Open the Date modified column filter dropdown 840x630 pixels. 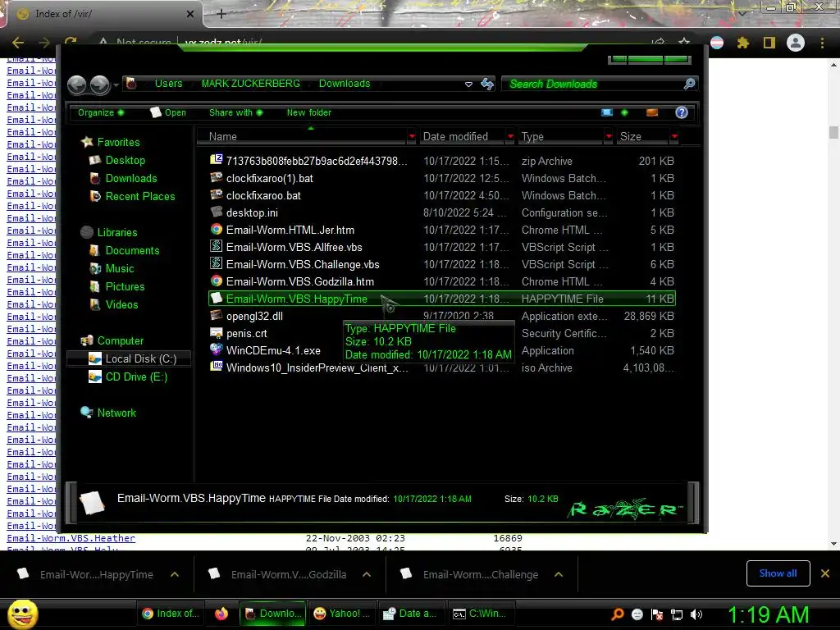pos(510,137)
